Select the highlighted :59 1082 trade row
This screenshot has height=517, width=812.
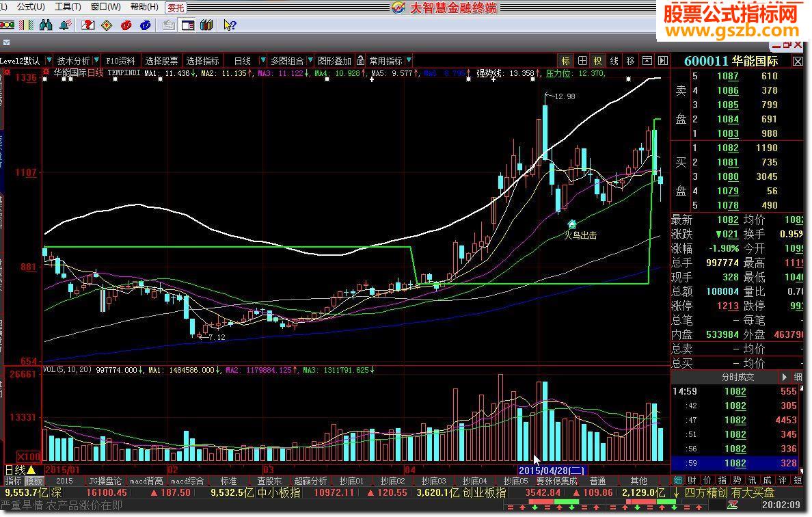point(737,463)
